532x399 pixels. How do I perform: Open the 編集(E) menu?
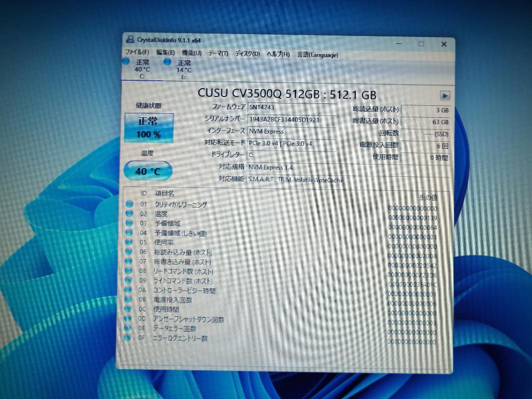click(x=165, y=53)
